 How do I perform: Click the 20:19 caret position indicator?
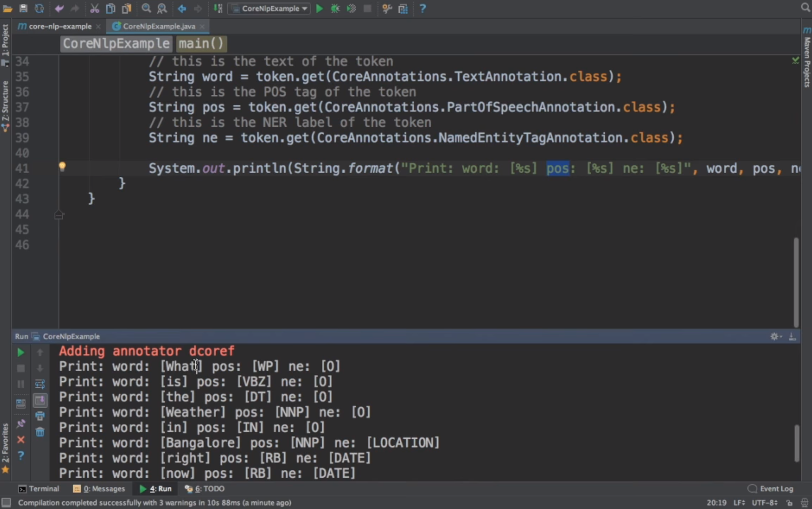pos(717,503)
